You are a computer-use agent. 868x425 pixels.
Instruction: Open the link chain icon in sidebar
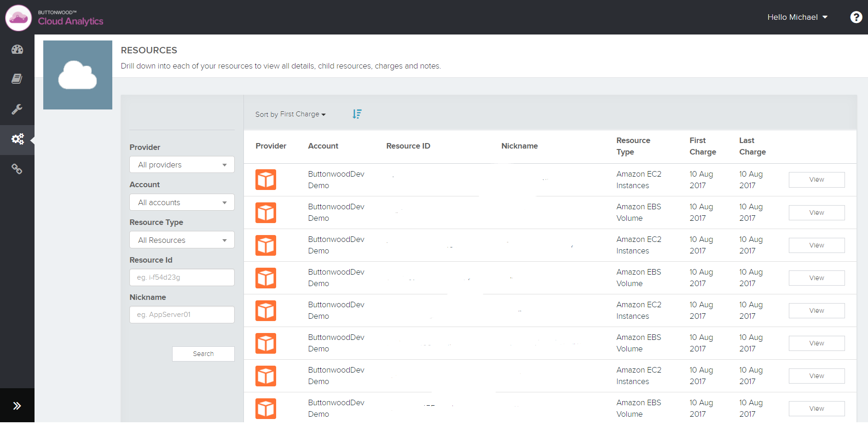[17, 169]
